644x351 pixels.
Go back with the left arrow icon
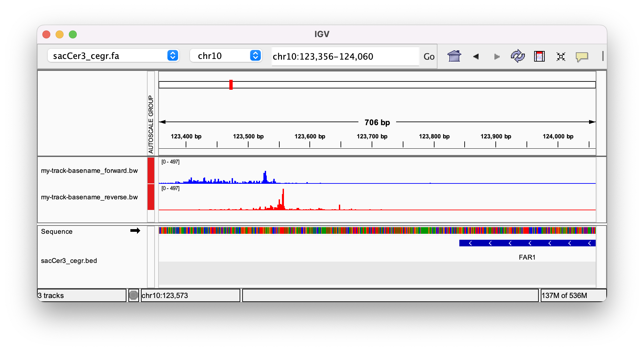tap(476, 57)
